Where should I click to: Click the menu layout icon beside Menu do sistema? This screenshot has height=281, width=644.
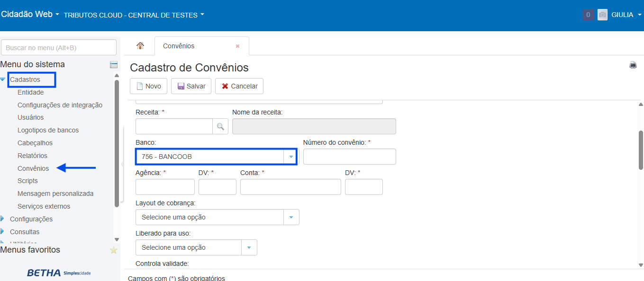(114, 65)
